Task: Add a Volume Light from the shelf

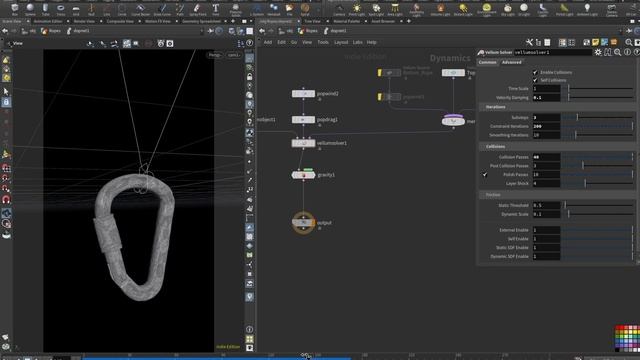Action: click(x=440, y=9)
